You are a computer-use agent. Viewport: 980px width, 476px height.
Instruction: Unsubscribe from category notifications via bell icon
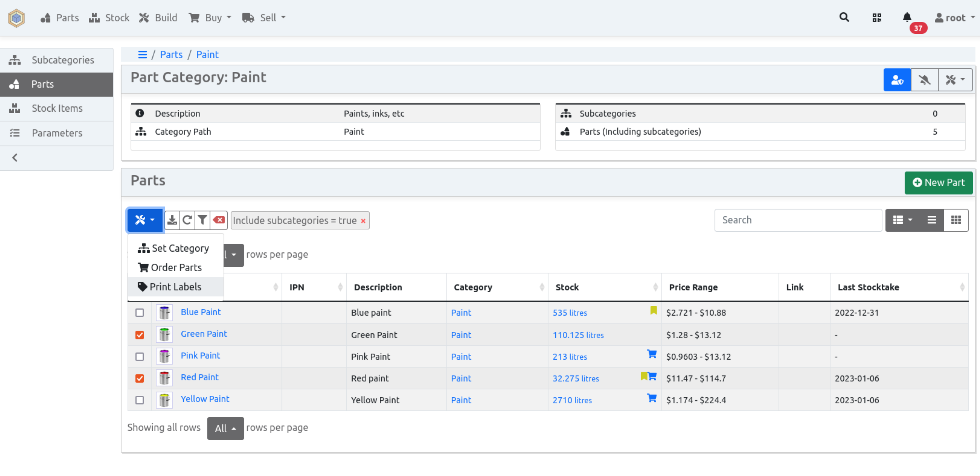click(925, 80)
